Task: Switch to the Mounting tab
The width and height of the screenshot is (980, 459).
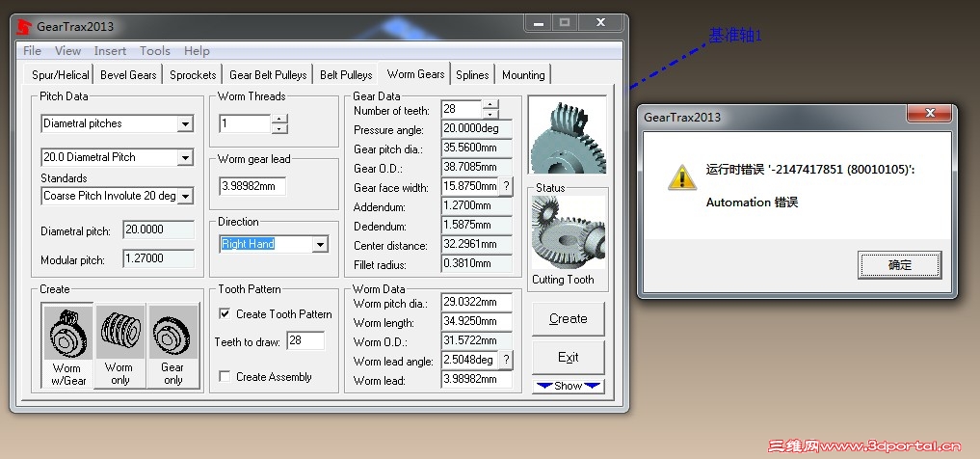Action: point(523,75)
